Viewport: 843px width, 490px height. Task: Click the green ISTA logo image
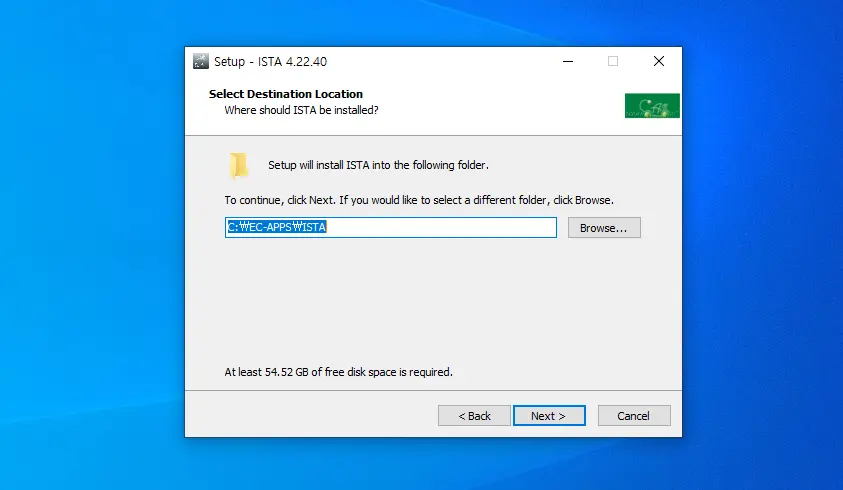pyautogui.click(x=652, y=105)
